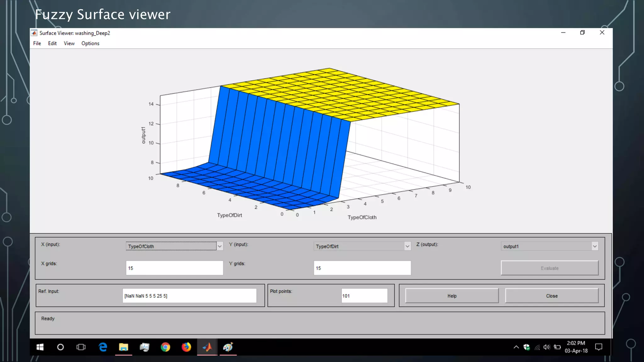This screenshot has height=362, width=644.
Task: Open MATLAB from the taskbar
Action: [x=207, y=347]
